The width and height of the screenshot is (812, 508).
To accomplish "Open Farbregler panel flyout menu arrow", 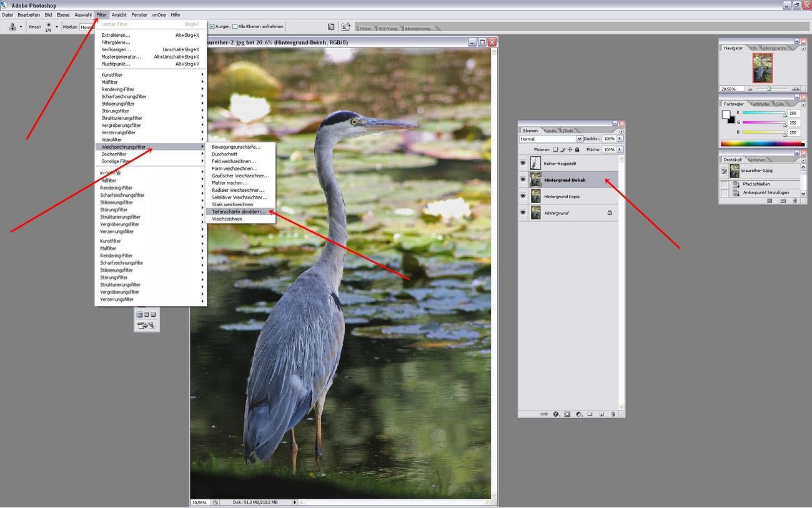I will coord(803,104).
